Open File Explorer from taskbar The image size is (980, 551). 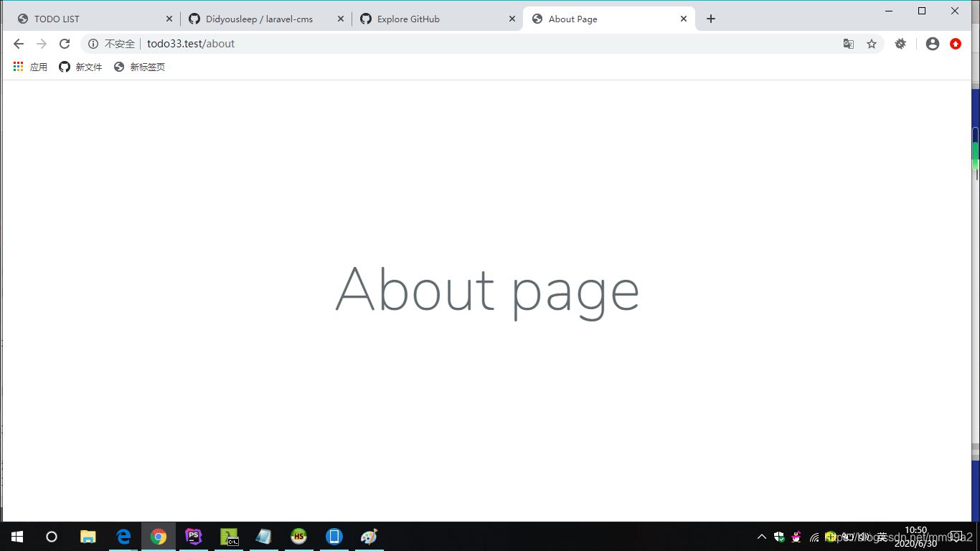click(88, 537)
